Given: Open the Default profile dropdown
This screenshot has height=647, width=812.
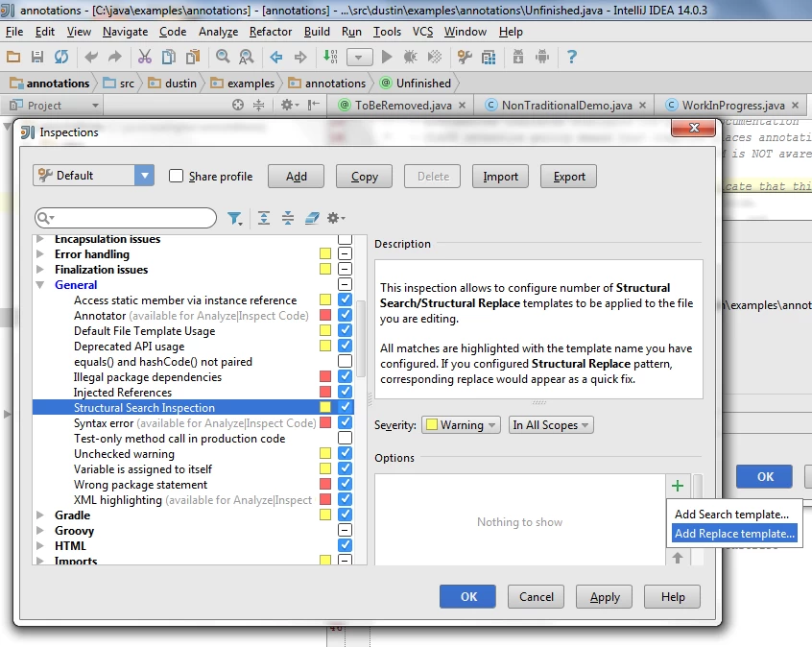Looking at the screenshot, I should (93, 176).
